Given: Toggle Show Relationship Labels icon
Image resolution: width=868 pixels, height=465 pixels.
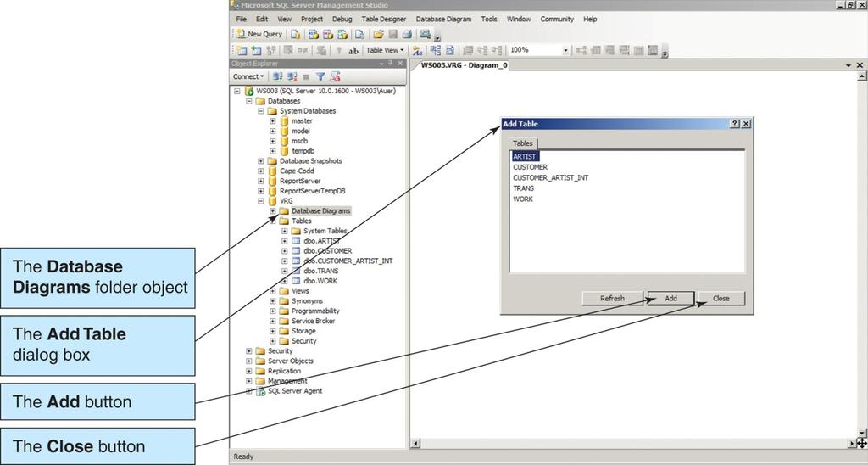Looking at the screenshot, I should pos(417,50).
